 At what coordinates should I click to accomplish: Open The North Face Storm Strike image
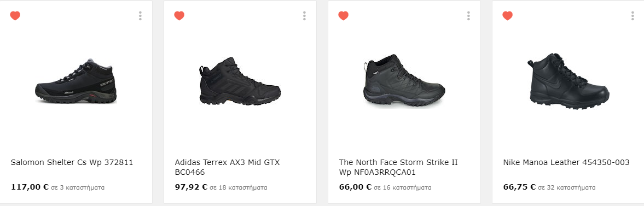pyautogui.click(x=404, y=81)
